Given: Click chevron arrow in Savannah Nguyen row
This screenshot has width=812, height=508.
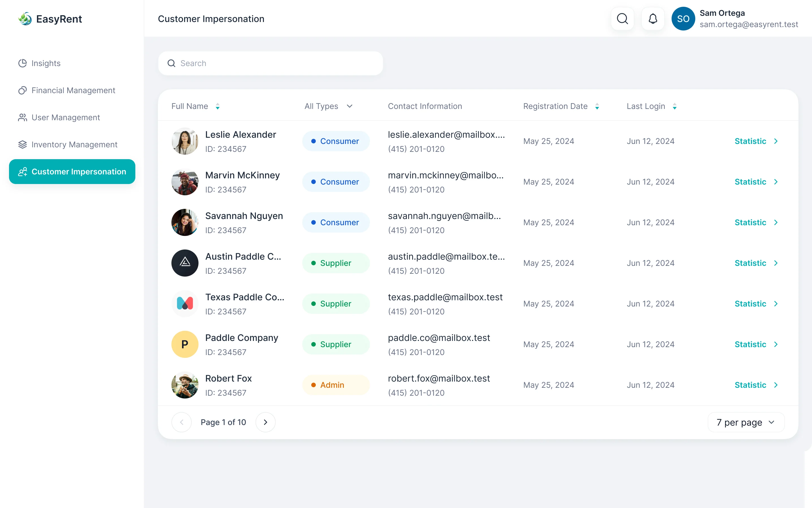Looking at the screenshot, I should point(776,222).
